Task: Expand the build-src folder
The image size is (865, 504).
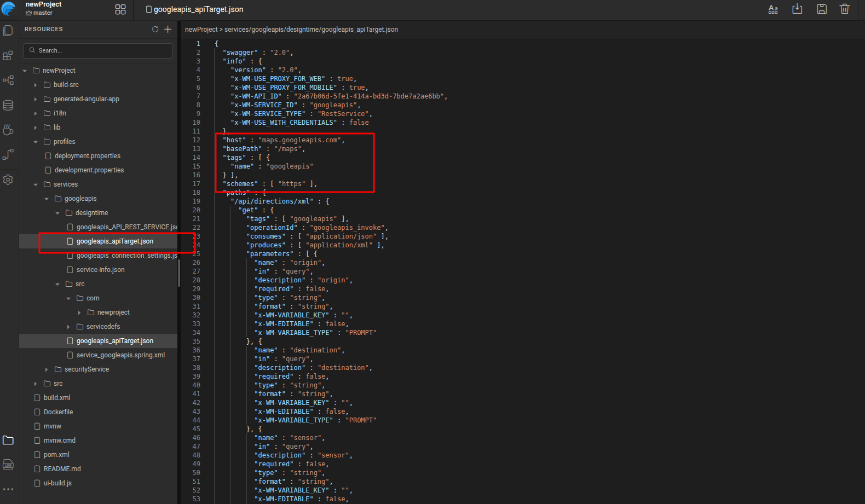Action: click(36, 85)
